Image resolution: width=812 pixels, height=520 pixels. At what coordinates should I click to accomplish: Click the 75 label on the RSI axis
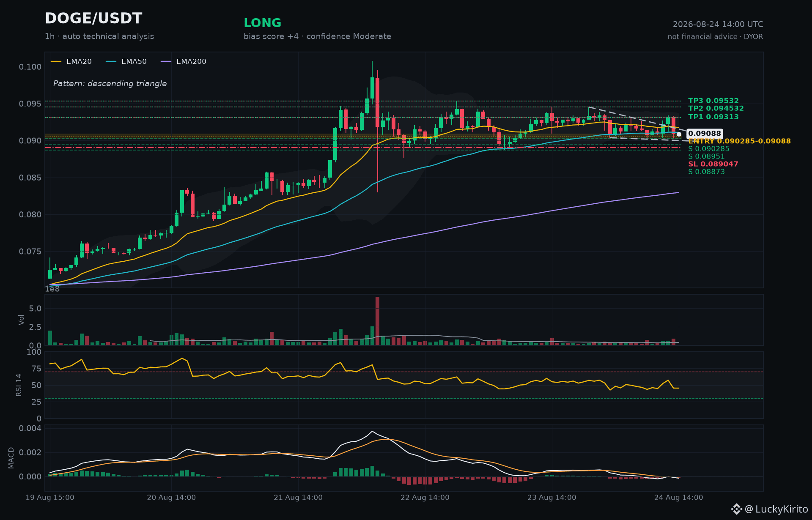tap(37, 369)
